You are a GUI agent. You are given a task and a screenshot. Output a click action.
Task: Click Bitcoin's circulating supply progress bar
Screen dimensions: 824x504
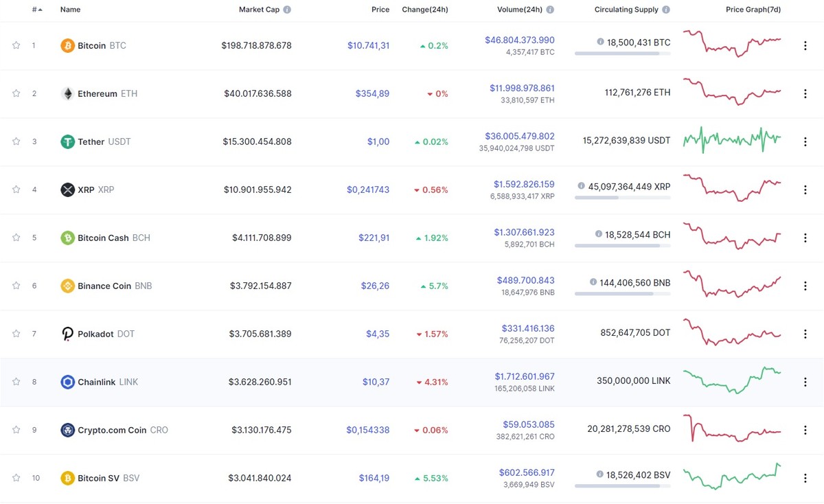[x=622, y=55]
